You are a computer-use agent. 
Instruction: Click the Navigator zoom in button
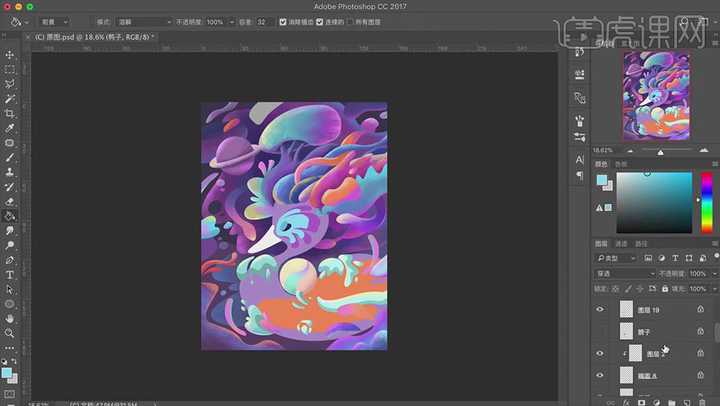click(x=703, y=150)
